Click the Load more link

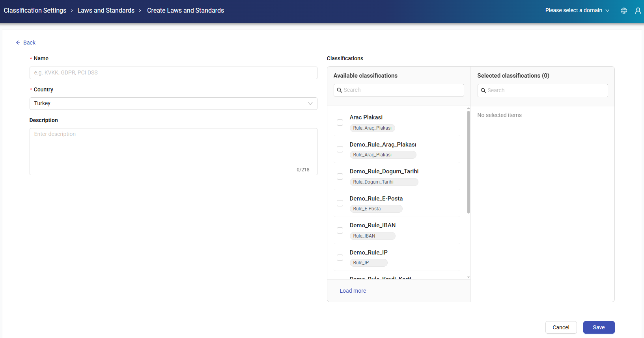pyautogui.click(x=353, y=291)
